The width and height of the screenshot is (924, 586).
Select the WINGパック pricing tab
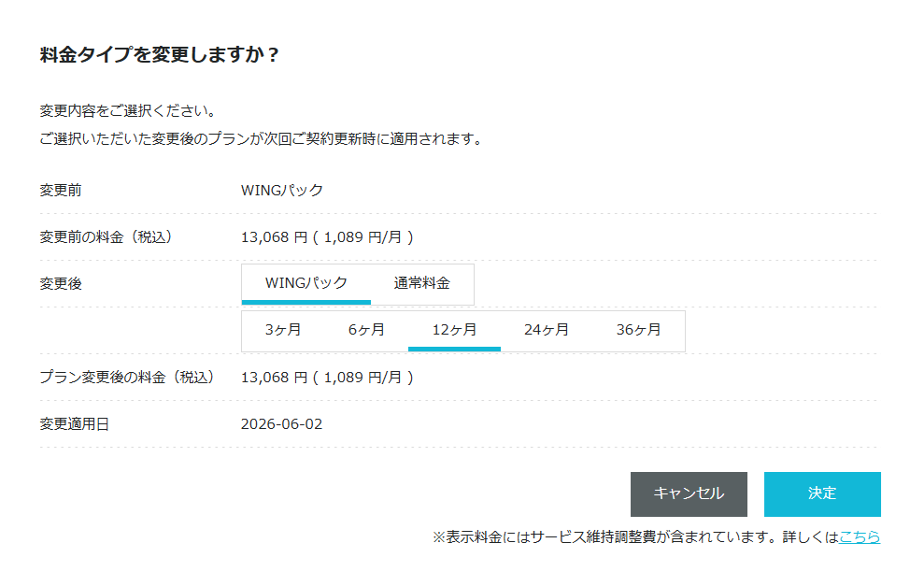click(x=306, y=283)
